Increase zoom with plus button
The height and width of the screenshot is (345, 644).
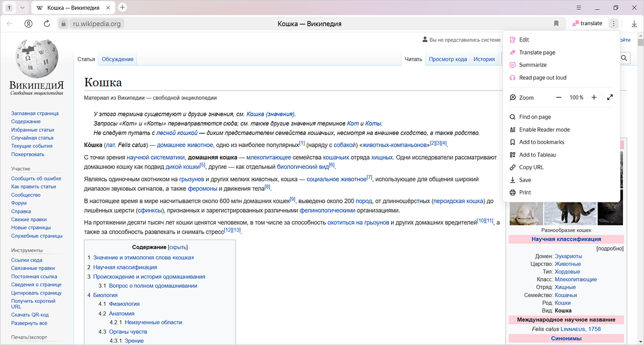[594, 98]
